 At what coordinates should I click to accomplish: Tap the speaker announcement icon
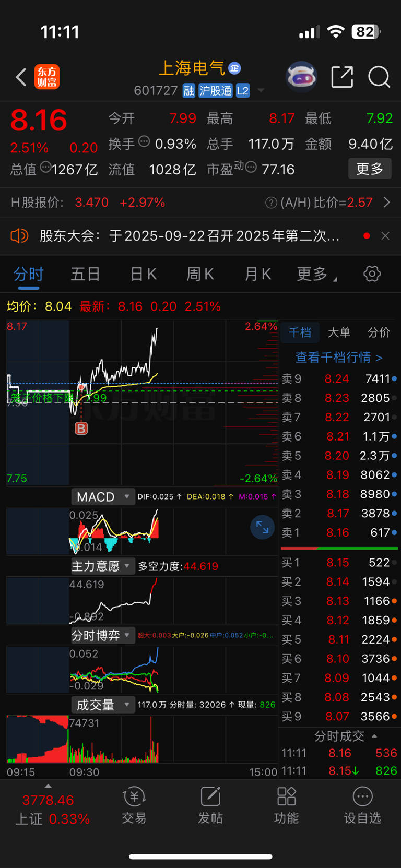point(19,236)
